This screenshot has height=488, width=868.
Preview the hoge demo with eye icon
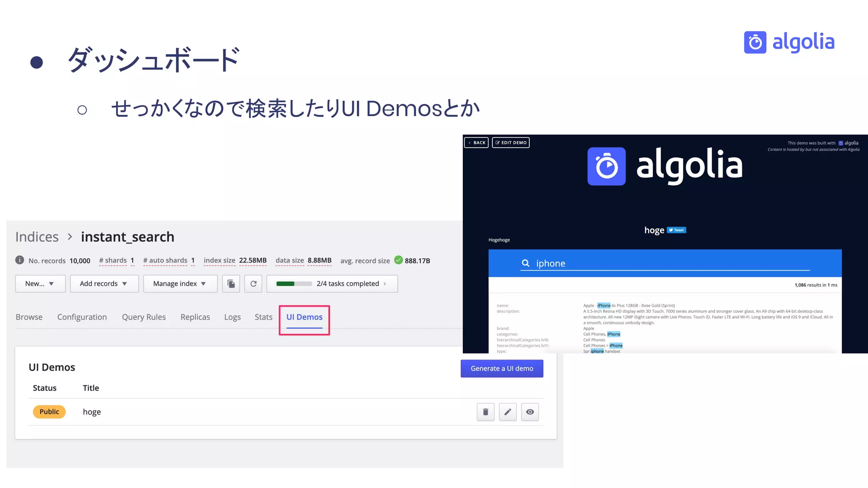tap(530, 412)
